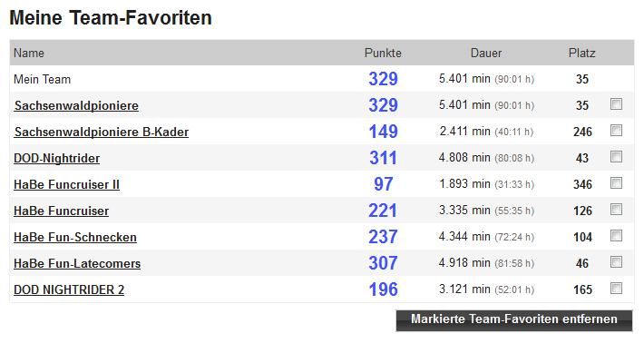Click the Punkte column header
644x363 pixels.
pos(383,53)
